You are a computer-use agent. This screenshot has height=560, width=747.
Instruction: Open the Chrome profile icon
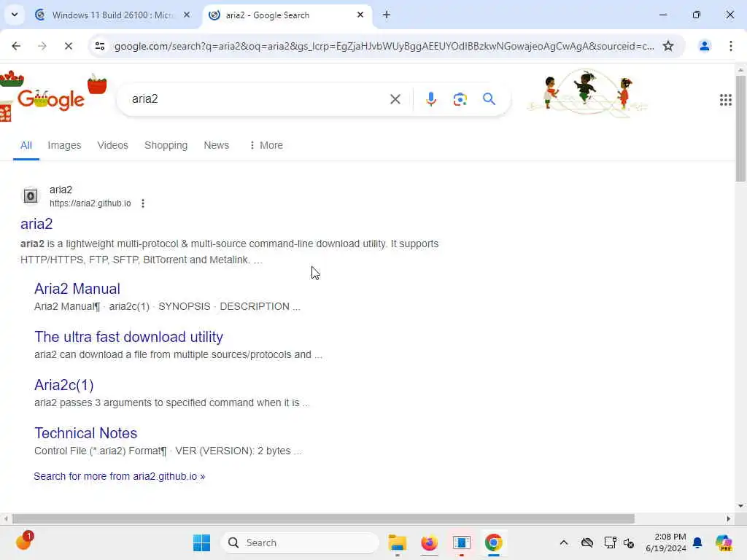tap(704, 46)
